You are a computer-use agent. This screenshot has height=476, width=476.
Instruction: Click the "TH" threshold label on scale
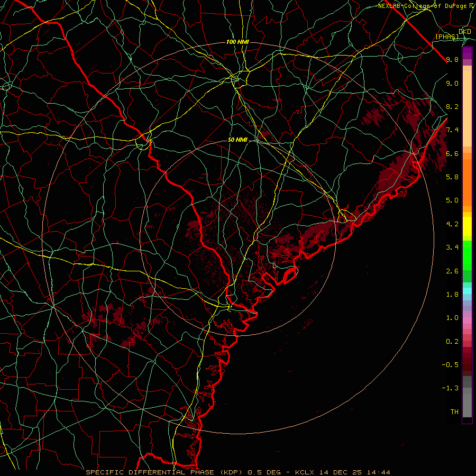(x=454, y=412)
